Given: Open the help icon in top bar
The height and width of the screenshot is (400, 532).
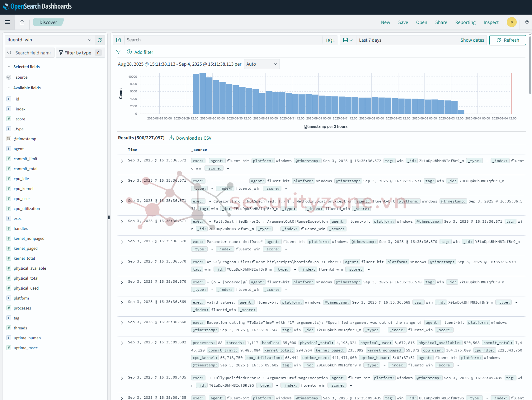Looking at the screenshot, I should click(x=527, y=22).
